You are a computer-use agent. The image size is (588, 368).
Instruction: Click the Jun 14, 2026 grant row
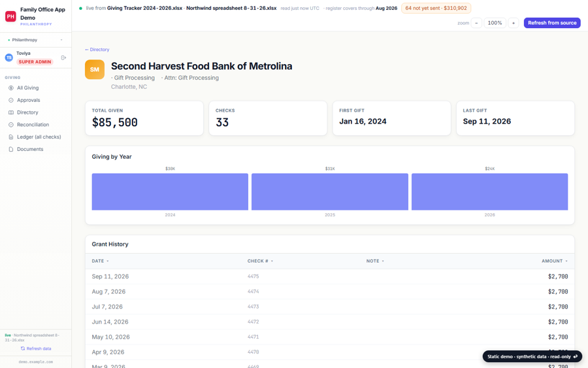tap(330, 322)
